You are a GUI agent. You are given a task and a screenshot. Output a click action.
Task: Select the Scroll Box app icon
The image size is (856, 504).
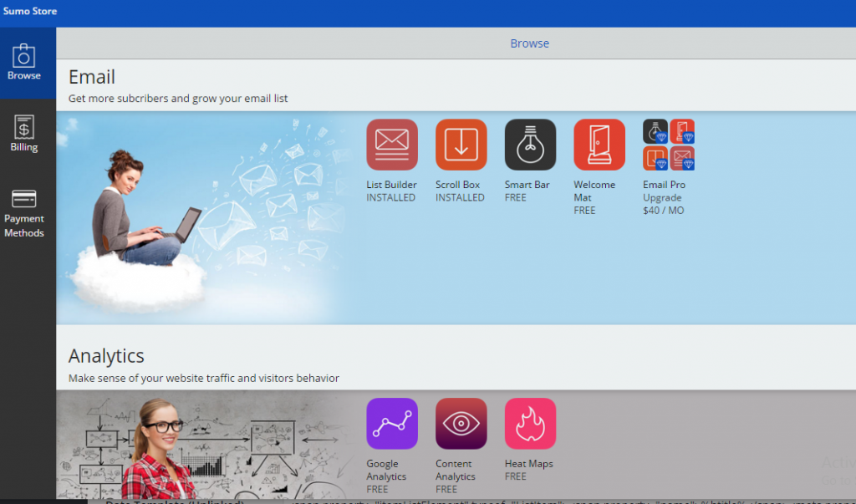click(x=461, y=145)
